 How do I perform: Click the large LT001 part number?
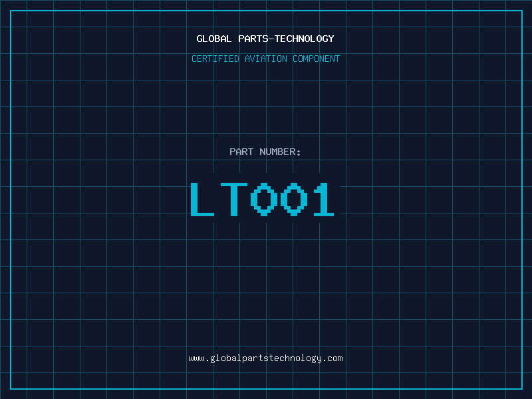point(262,199)
